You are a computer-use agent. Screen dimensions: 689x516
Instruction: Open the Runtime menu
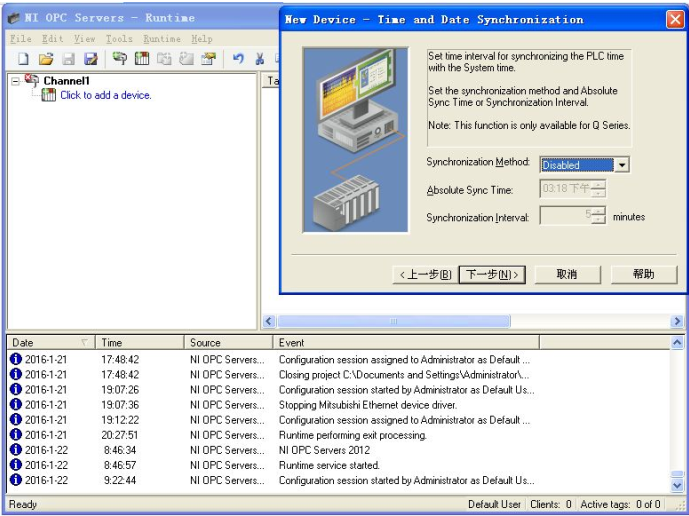(x=162, y=39)
